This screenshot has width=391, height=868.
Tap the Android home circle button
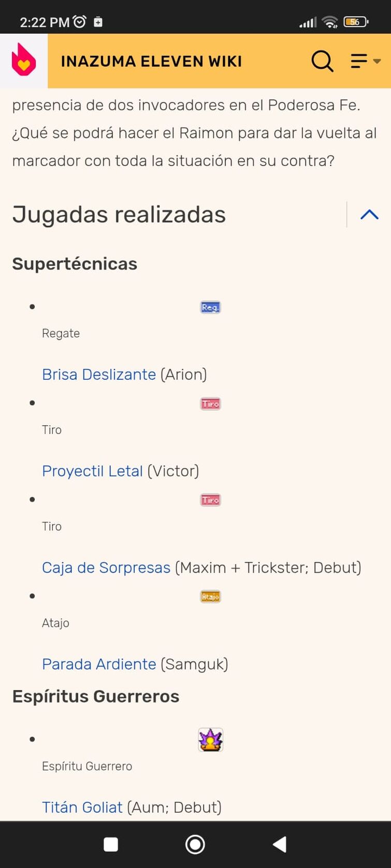click(x=195, y=844)
